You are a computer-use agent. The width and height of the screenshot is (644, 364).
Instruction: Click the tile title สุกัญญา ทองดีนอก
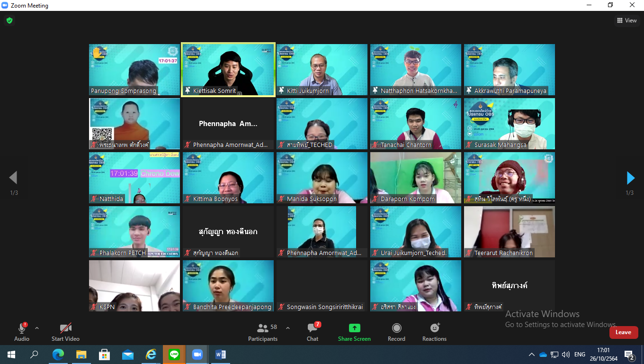(x=228, y=231)
